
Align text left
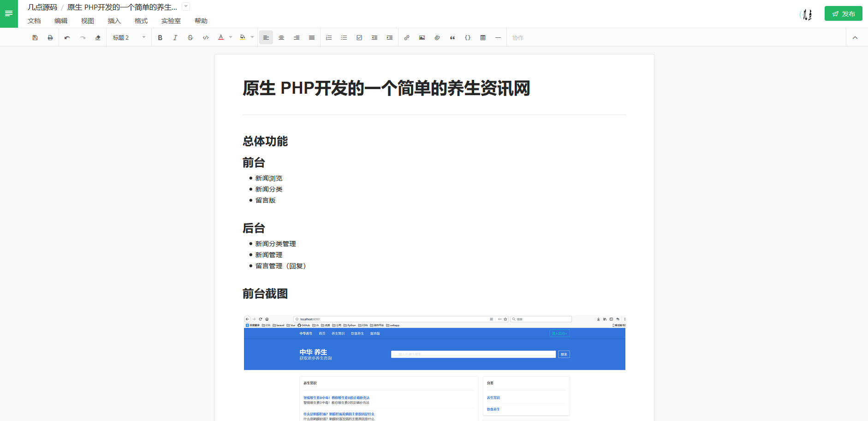[x=266, y=38]
